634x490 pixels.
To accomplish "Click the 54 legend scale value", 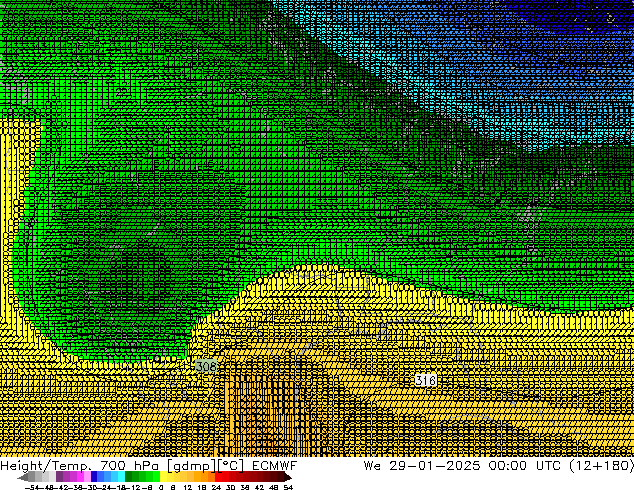I will [288, 487].
